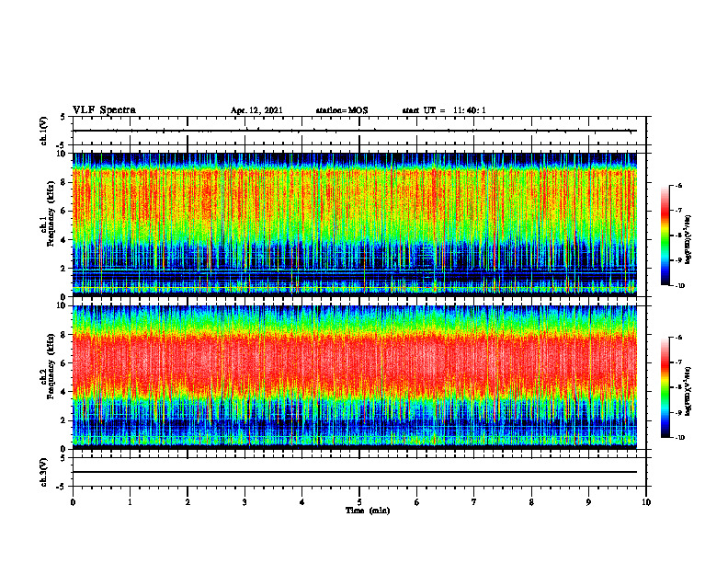Click the "-10" label on ch.1 colorbar
This screenshot has width=728, height=563.
[680, 286]
